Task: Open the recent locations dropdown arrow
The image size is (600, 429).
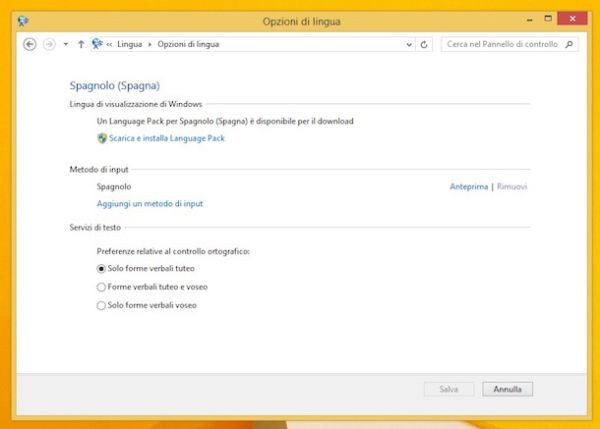Action: click(x=65, y=44)
